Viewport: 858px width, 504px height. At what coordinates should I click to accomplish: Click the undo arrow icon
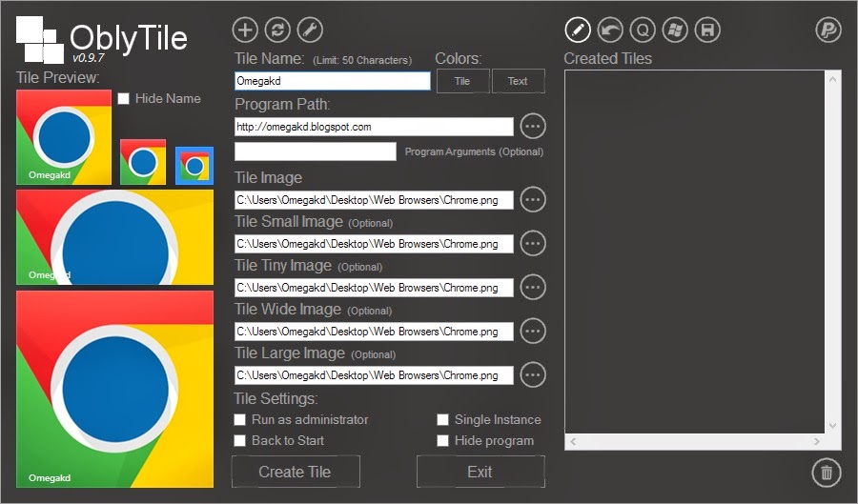[x=610, y=30]
